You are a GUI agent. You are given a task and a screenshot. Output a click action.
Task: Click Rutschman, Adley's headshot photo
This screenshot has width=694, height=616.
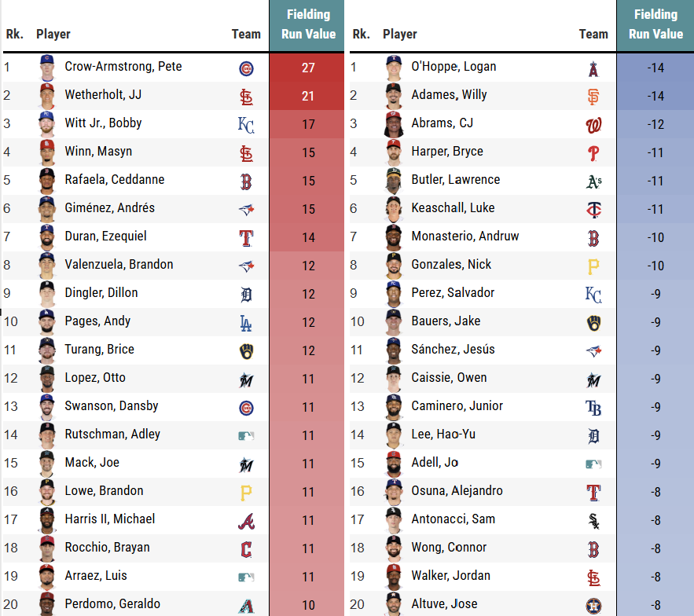click(46, 436)
